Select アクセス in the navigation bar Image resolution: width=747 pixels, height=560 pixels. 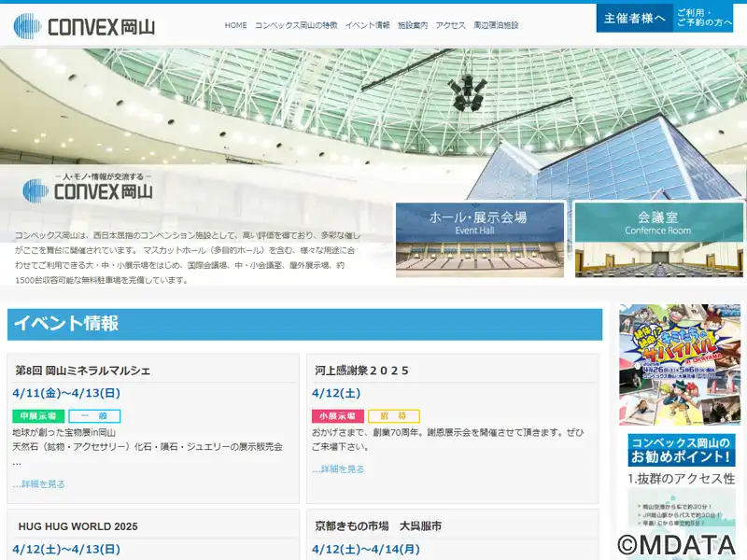click(450, 25)
